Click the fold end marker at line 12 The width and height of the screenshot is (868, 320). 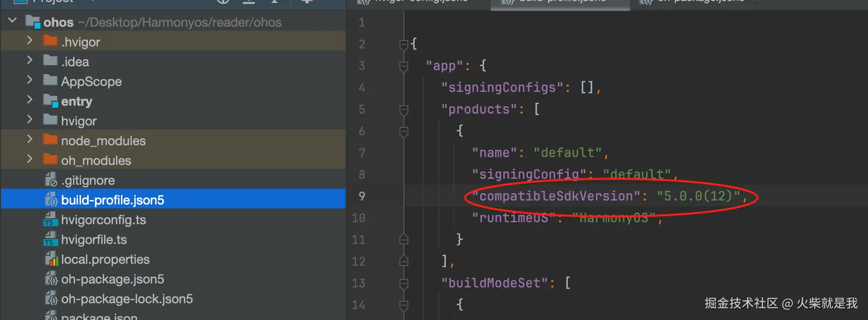[403, 261]
